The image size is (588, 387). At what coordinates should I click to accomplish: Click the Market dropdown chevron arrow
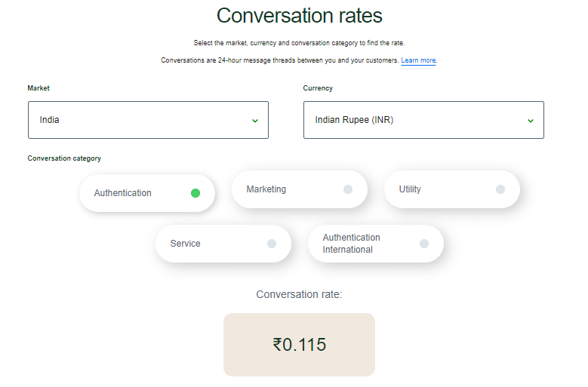pyautogui.click(x=255, y=121)
